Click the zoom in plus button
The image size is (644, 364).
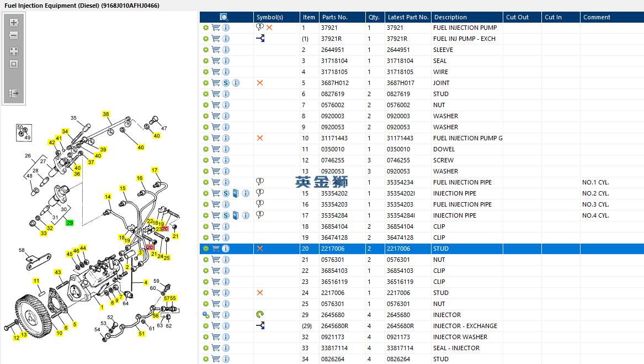click(x=14, y=23)
